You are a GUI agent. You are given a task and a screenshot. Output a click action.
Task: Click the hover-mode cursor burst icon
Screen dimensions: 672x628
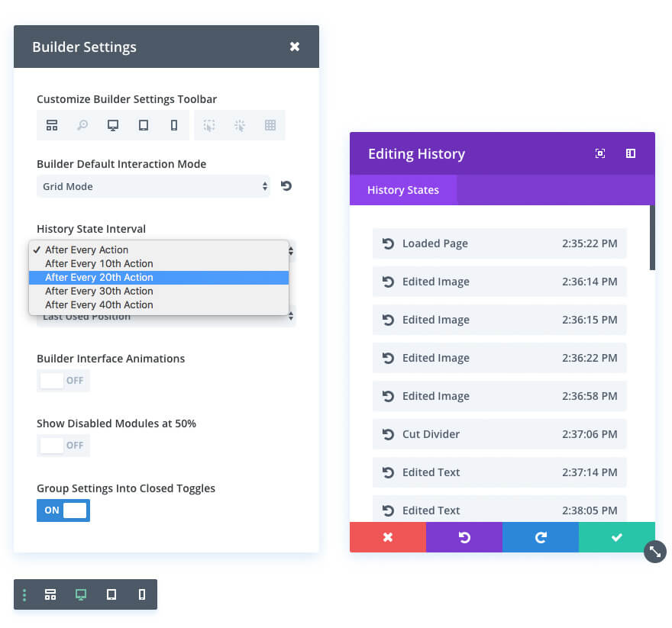coord(240,125)
